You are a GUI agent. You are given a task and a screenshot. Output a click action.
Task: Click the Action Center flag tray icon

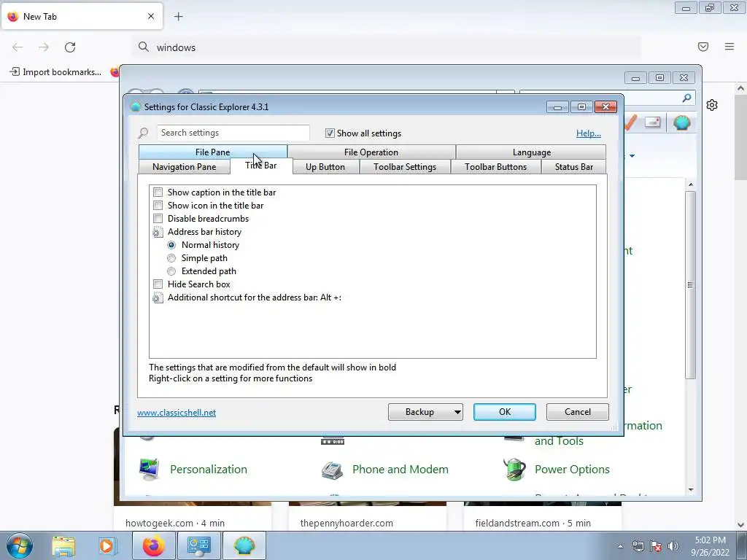656,546
